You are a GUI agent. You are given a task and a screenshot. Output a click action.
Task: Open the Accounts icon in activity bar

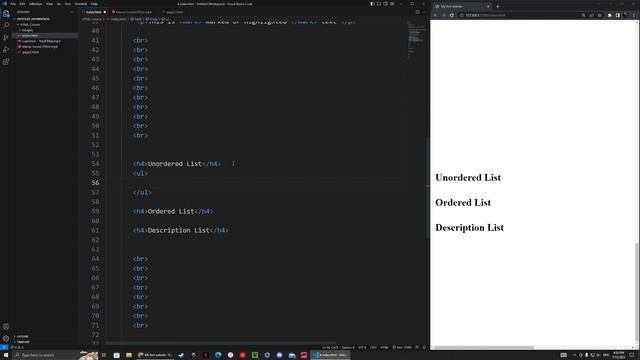tap(6, 327)
